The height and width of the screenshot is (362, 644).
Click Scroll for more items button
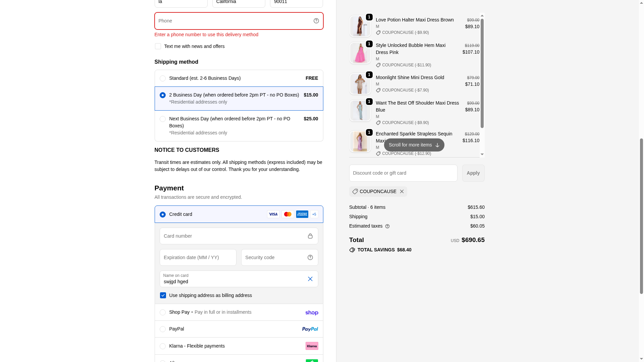(x=414, y=145)
